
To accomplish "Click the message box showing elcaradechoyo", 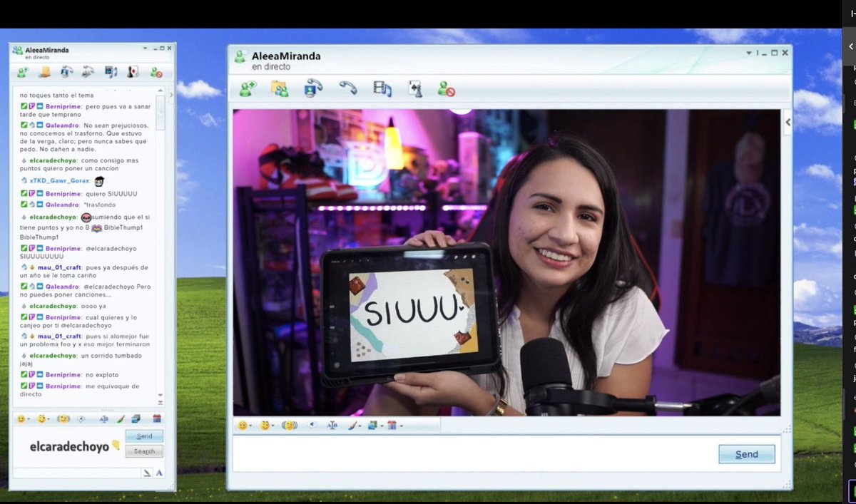I will pos(69,446).
